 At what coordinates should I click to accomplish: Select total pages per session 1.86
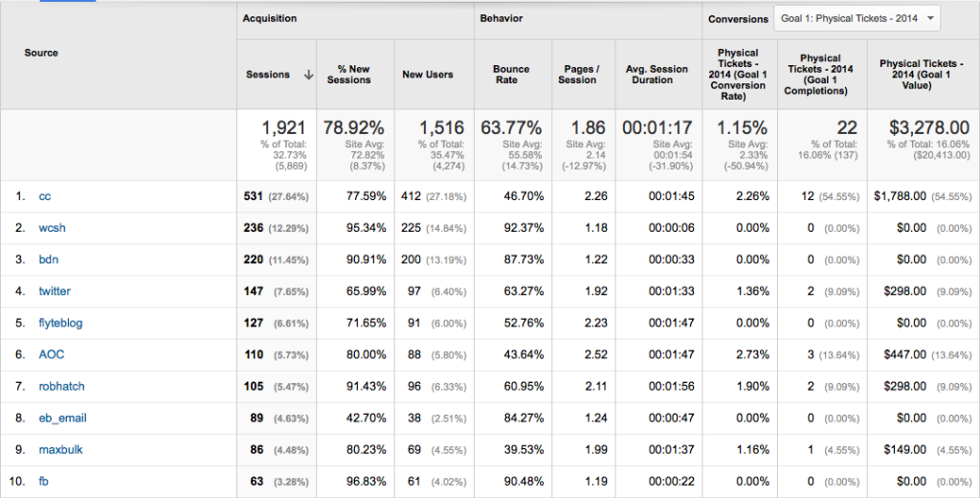pyautogui.click(x=589, y=127)
